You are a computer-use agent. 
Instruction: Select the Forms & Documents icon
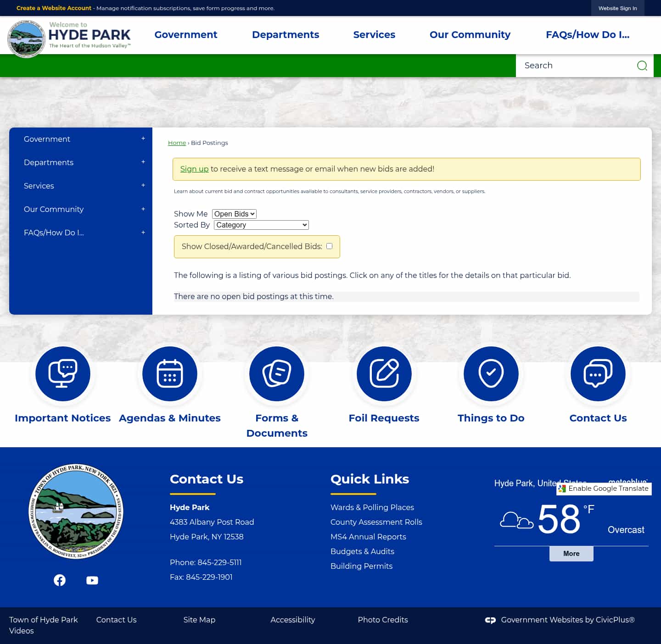(276, 374)
